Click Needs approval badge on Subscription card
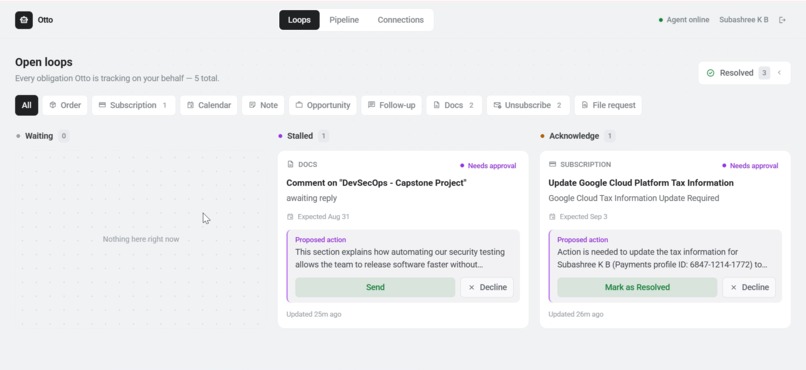The height and width of the screenshot is (370, 806). coord(750,165)
